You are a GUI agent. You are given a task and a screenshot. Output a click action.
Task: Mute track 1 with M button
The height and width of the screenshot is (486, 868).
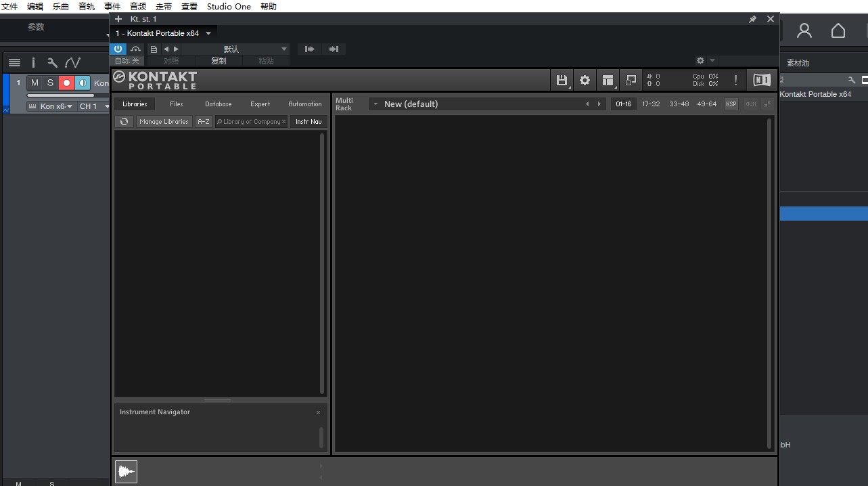(x=35, y=83)
